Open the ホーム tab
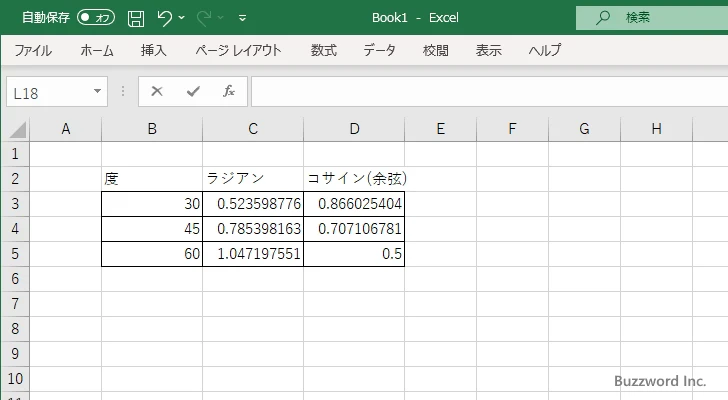 [97, 50]
